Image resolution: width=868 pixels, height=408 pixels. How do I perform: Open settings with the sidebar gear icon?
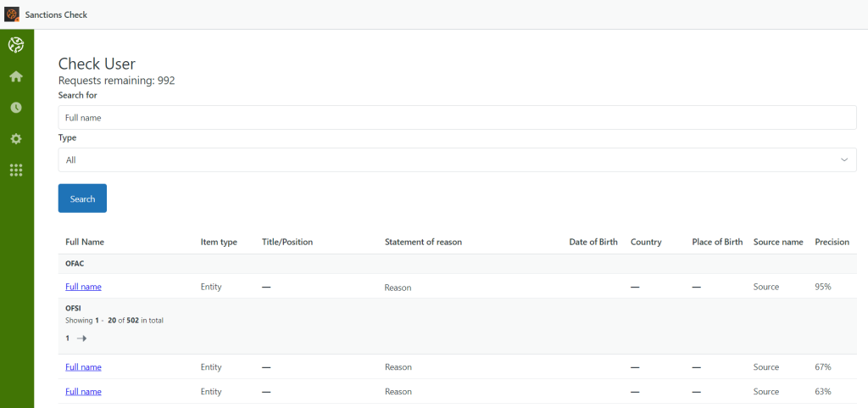pos(16,139)
